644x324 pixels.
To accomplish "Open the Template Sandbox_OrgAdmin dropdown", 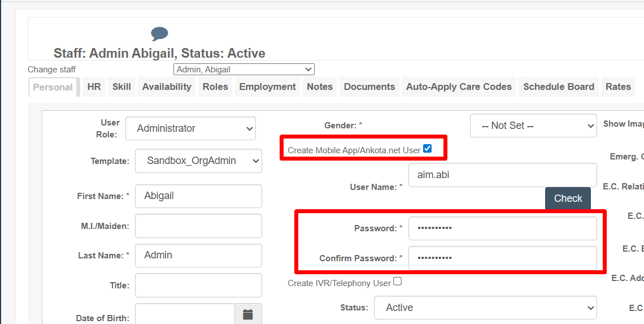I will tap(198, 161).
